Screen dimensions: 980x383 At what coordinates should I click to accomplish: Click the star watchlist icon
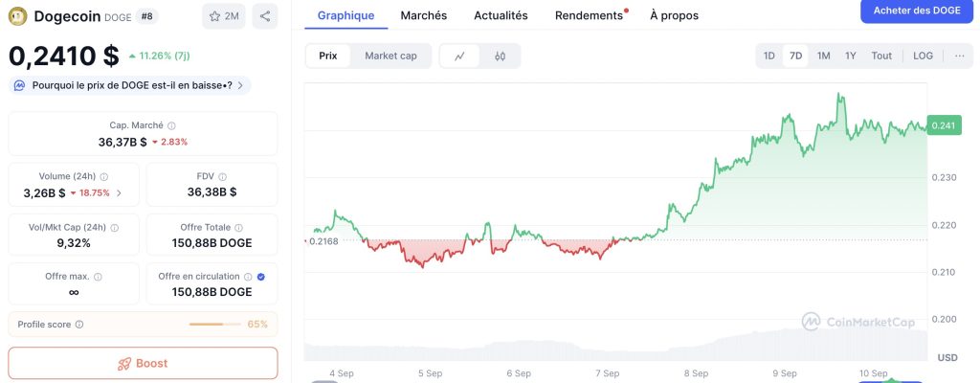(214, 16)
